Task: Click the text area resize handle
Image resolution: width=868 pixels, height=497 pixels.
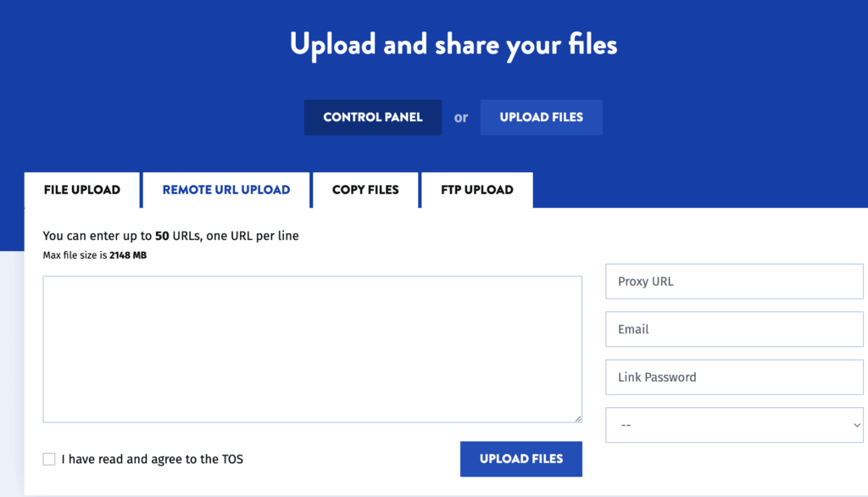Action: [578, 418]
